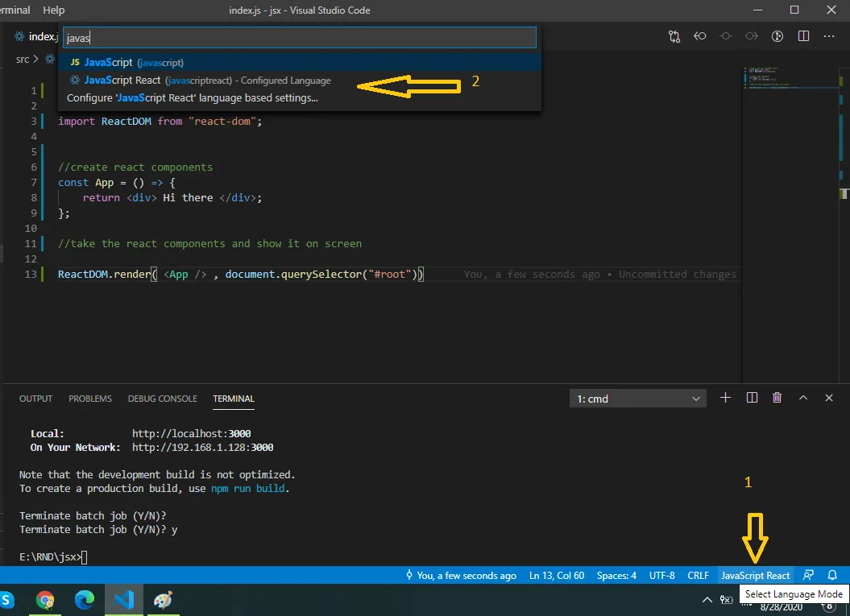Open the feedback icon in status bar

[x=808, y=576]
